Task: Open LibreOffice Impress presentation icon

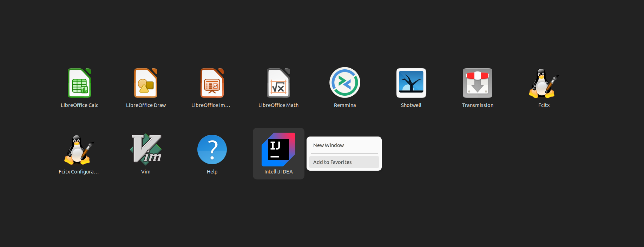Action: tap(212, 83)
